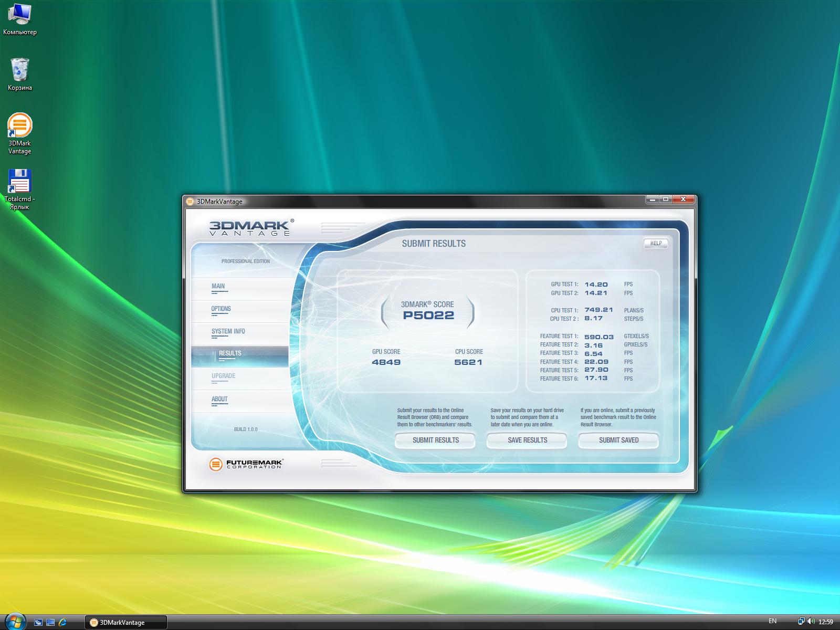The width and height of the screenshot is (840, 630).
Task: Open the OPTIONS section in sidebar
Action: [221, 309]
